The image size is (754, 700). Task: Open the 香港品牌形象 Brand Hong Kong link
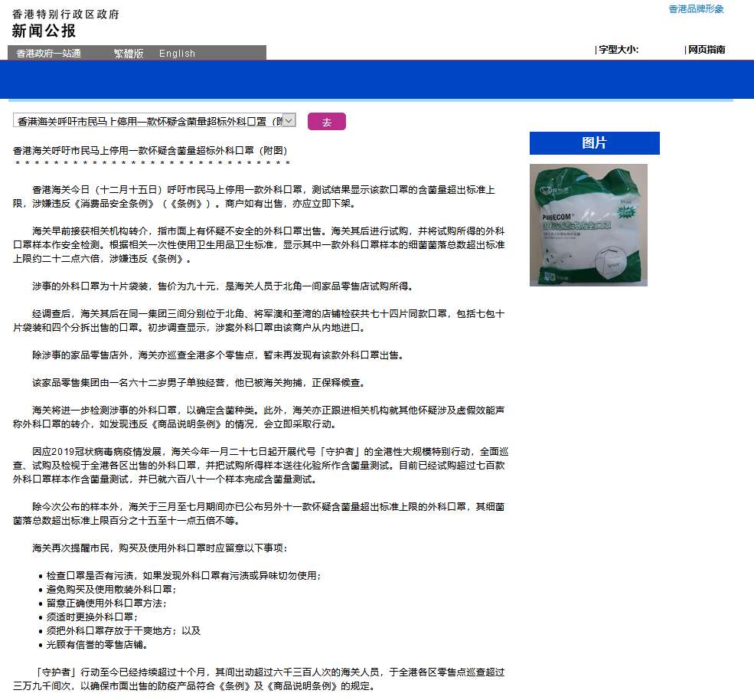(x=694, y=9)
